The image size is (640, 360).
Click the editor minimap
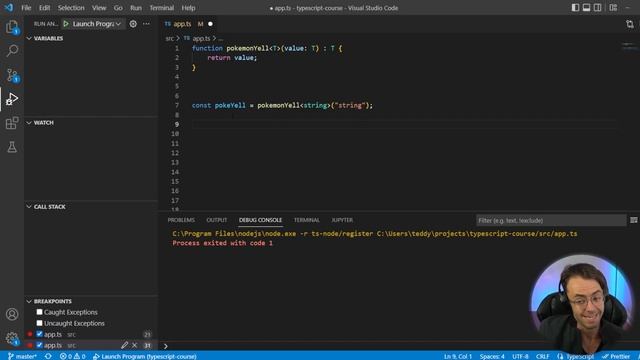(x=629, y=46)
